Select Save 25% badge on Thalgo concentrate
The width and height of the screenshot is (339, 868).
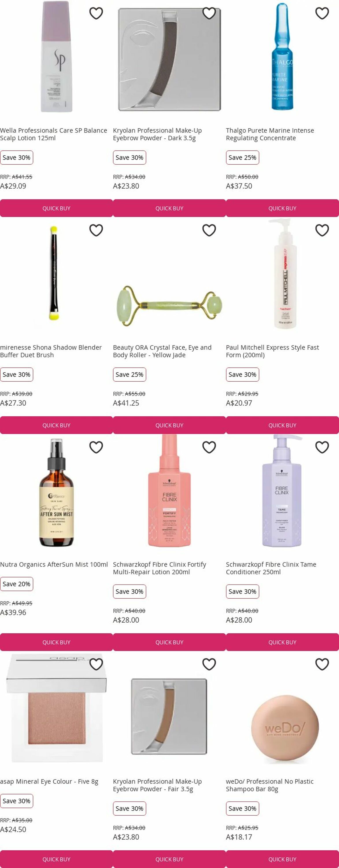coord(242,158)
